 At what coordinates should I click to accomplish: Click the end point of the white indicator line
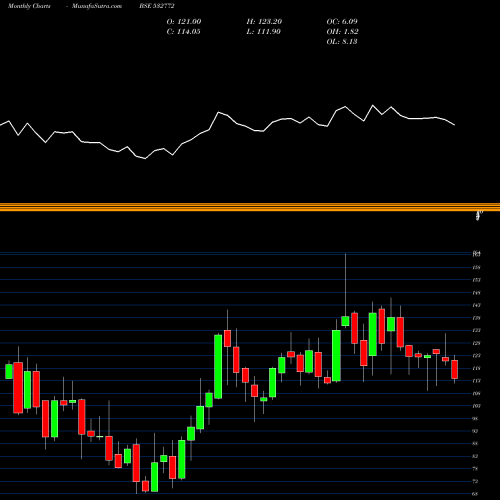point(455,125)
